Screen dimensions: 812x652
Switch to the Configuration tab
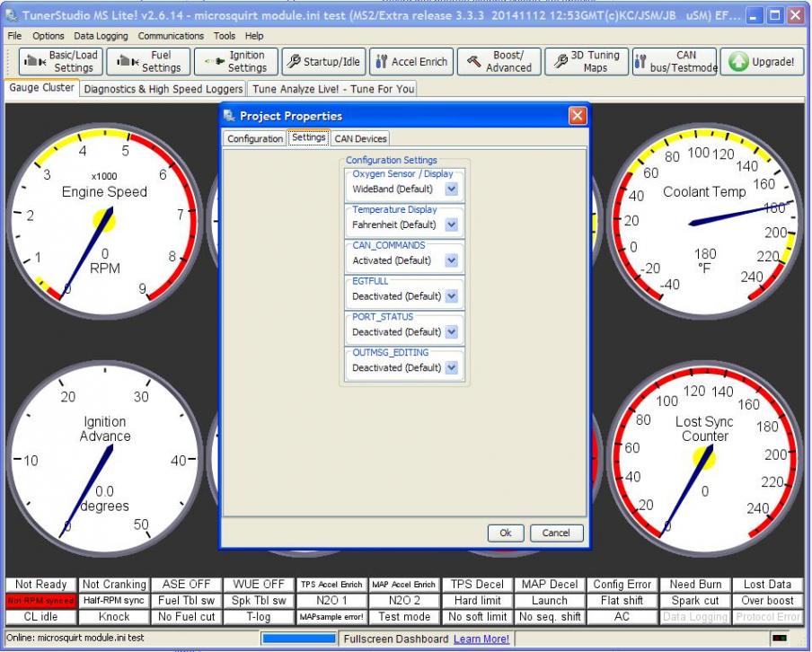(x=254, y=138)
